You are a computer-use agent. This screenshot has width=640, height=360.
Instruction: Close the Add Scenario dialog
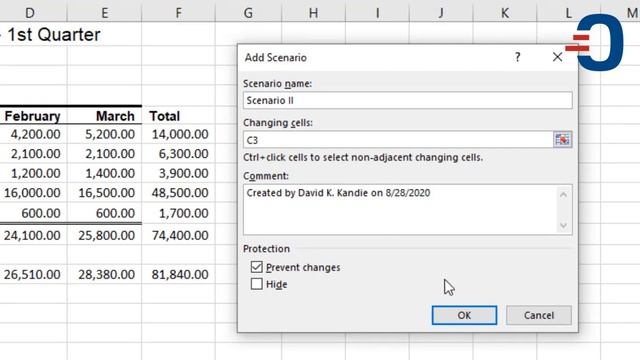point(557,57)
